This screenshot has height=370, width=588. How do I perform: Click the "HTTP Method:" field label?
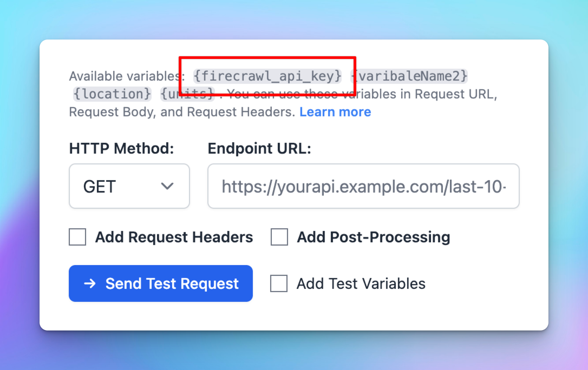click(x=121, y=149)
